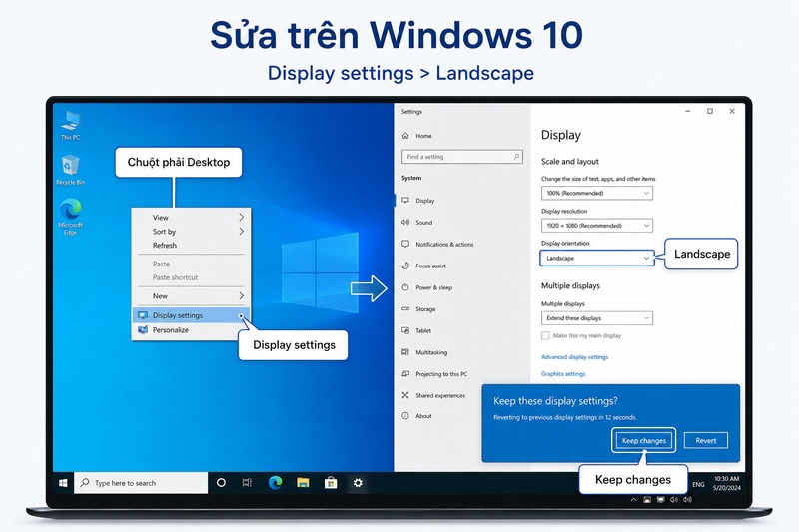Choose Personalize in context menu
This screenshot has width=799, height=532.
pos(191,330)
